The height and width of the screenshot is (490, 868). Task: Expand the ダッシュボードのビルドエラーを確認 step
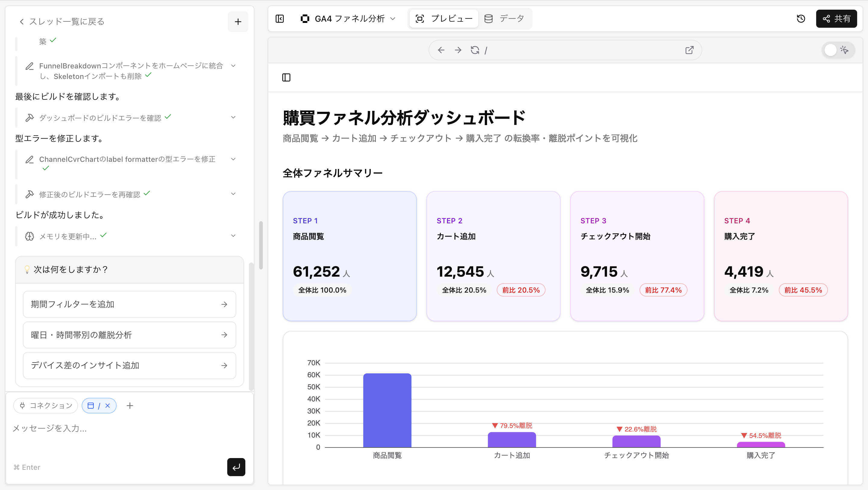coord(233,117)
